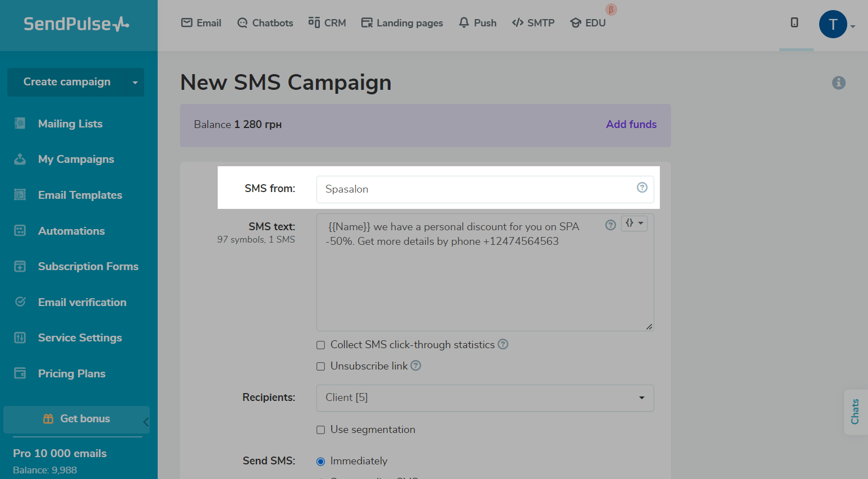Click the Automations sidebar icon

(x=20, y=231)
